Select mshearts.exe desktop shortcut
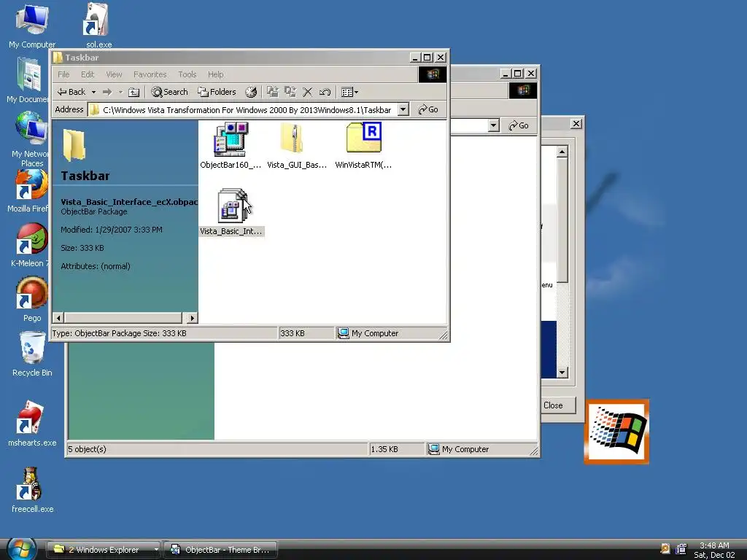The width and height of the screenshot is (747, 560). [32, 424]
